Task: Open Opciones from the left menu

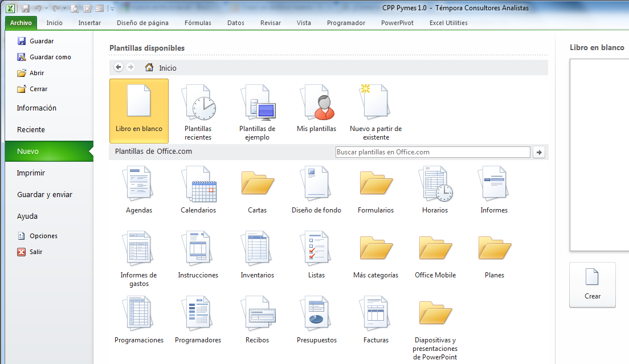Action: [x=43, y=236]
